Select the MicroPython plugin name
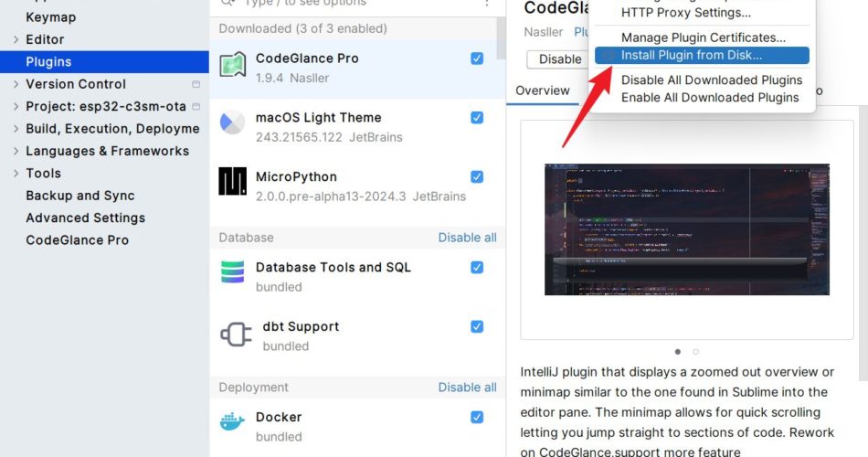The width and height of the screenshot is (868, 457). (x=296, y=176)
